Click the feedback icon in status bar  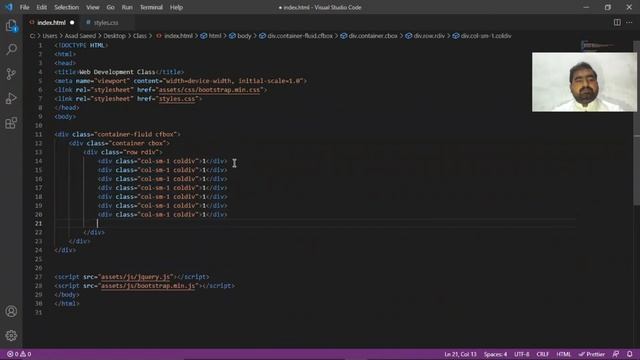point(616,354)
